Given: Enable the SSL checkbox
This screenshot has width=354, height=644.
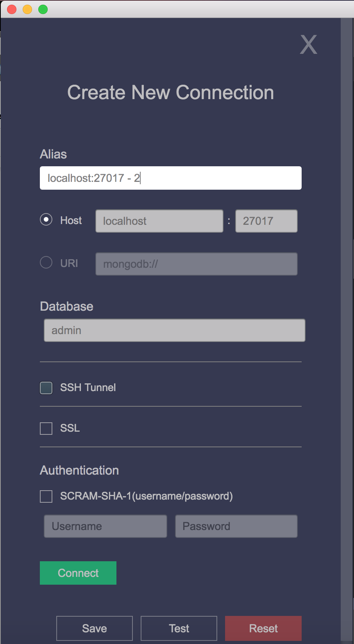Looking at the screenshot, I should pyautogui.click(x=46, y=428).
